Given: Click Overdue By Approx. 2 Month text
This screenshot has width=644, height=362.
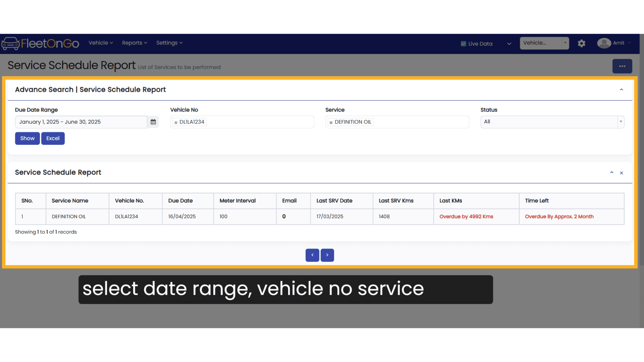Looking at the screenshot, I should point(559,216).
